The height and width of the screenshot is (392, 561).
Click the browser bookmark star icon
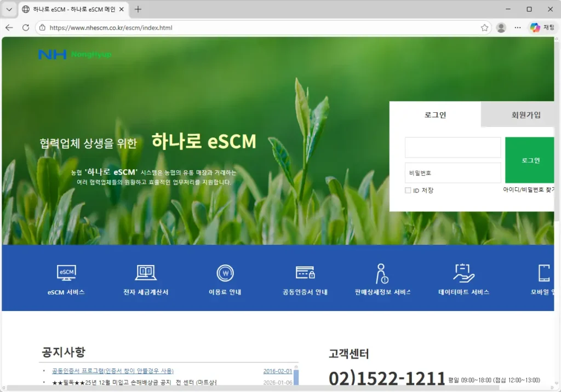(484, 27)
